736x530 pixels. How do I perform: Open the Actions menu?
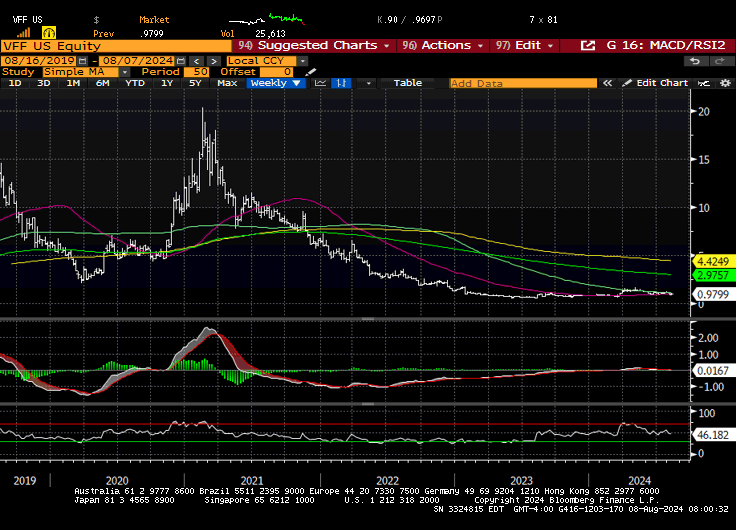click(443, 46)
